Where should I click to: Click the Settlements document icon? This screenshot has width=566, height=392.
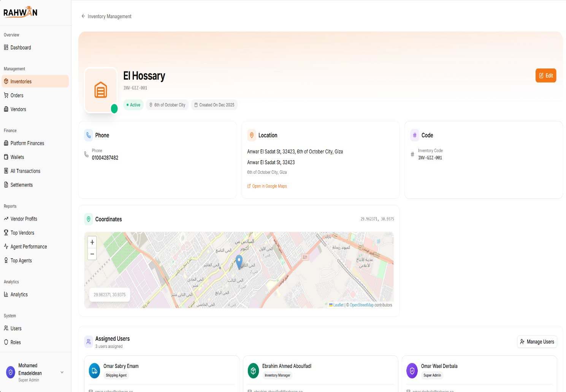tap(6, 185)
